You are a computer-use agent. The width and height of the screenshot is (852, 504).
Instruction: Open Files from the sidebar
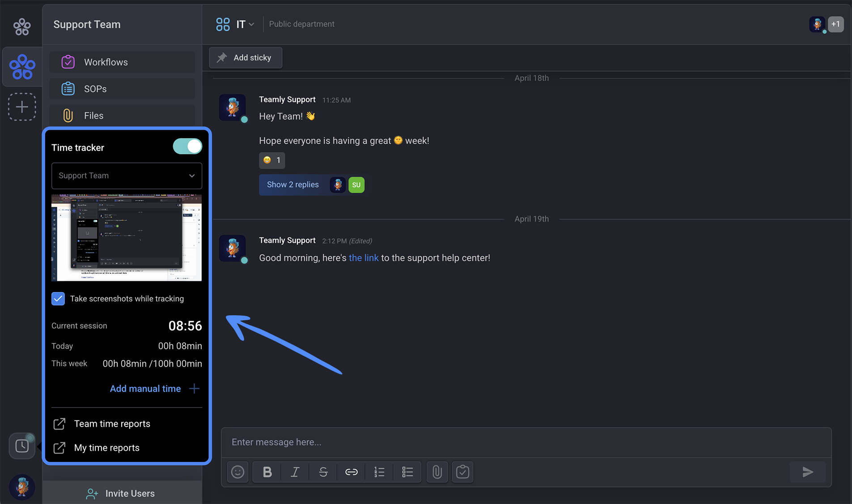pyautogui.click(x=122, y=116)
